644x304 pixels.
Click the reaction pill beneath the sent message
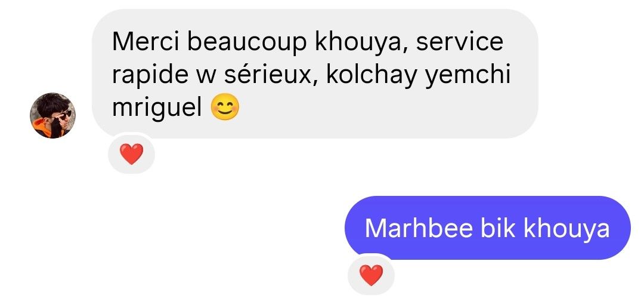(x=371, y=275)
